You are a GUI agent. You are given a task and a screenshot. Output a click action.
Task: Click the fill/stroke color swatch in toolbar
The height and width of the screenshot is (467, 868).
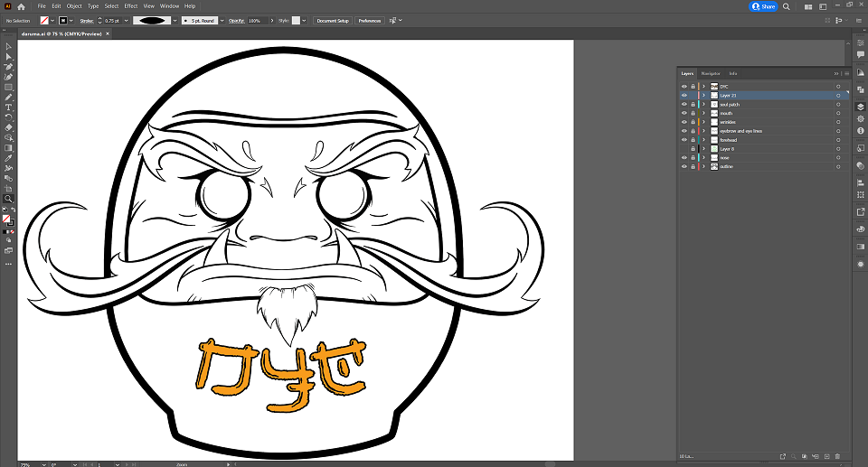(7, 219)
